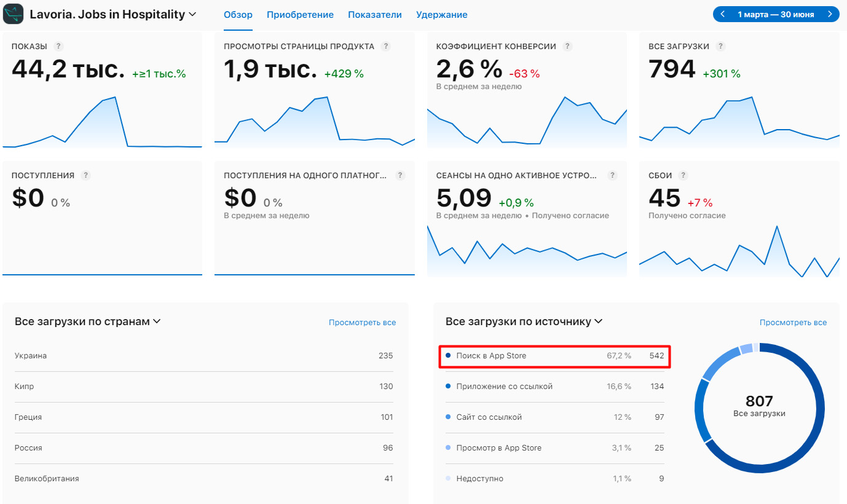The height and width of the screenshot is (504, 847).
Task: Click help icon beside КОЭФФИЦИЕНТ КОНВЕРСИИ
Action: pyautogui.click(x=567, y=46)
